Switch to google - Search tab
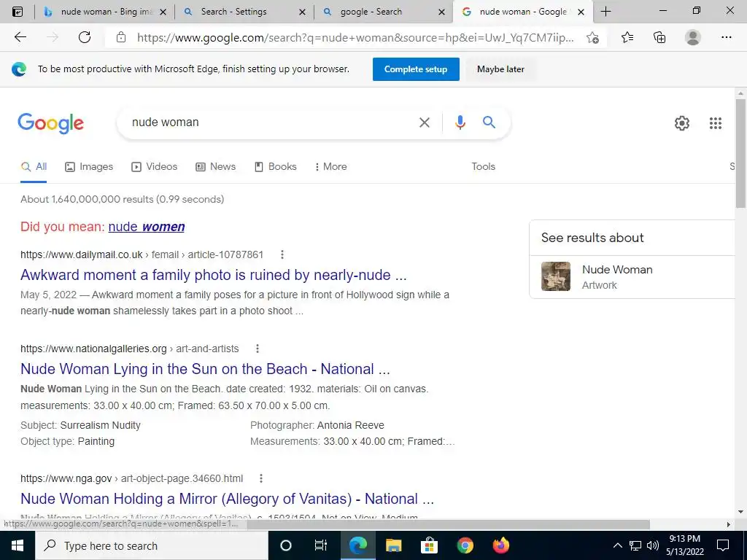 [371, 12]
